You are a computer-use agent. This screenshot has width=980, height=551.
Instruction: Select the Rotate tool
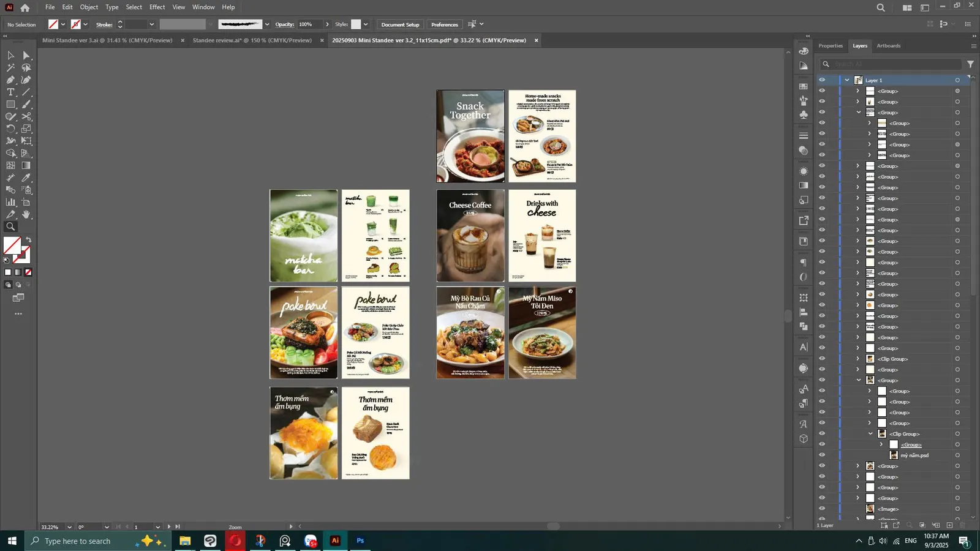[x=10, y=129]
